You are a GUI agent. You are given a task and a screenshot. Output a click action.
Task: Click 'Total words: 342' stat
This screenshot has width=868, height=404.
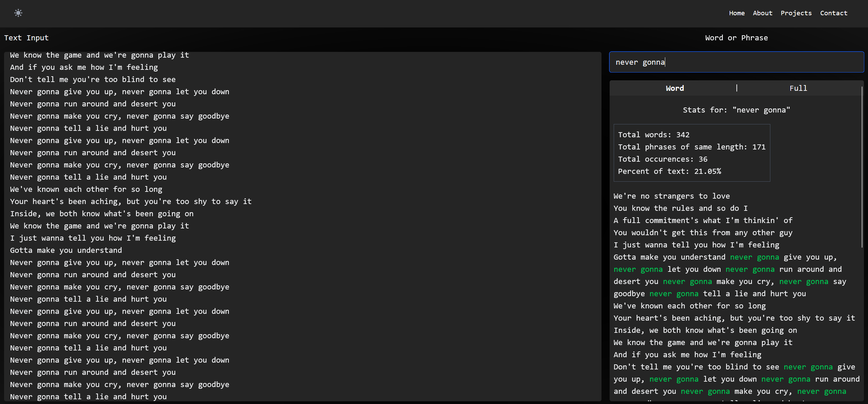654,135
